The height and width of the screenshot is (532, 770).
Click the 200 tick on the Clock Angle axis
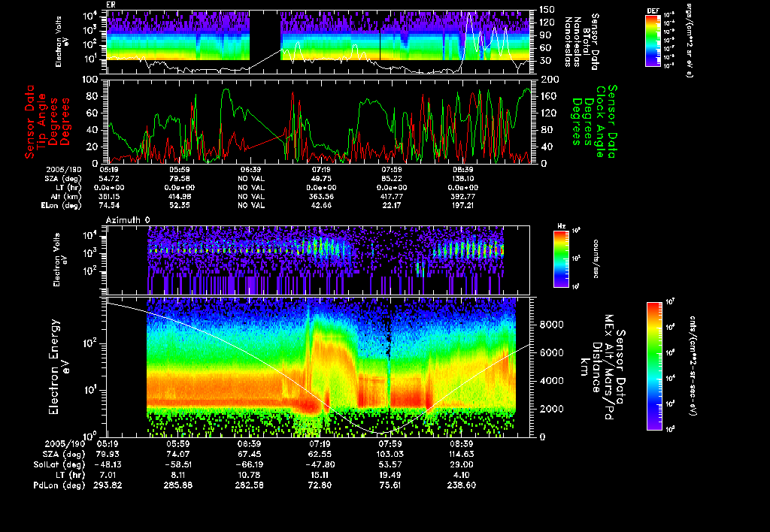click(550, 80)
